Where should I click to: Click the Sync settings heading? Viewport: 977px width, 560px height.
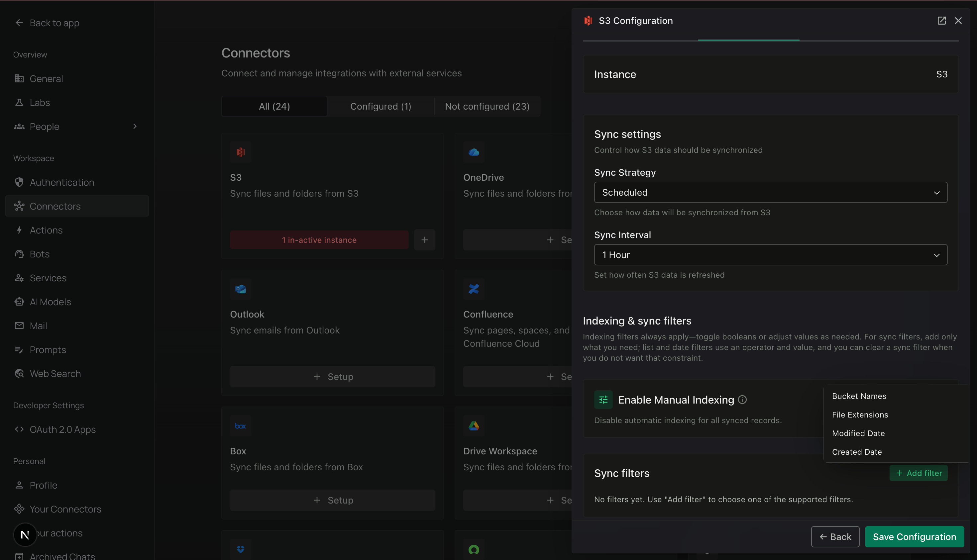(x=627, y=134)
